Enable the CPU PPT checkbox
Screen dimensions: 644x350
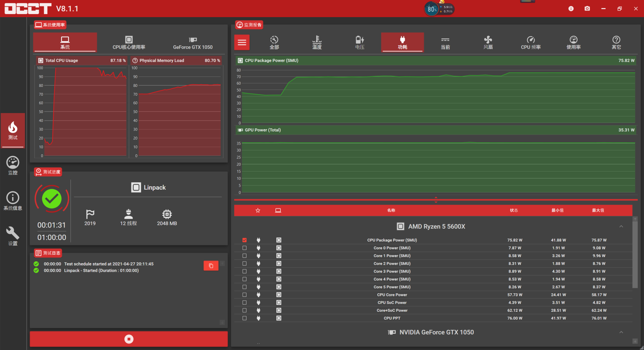245,318
